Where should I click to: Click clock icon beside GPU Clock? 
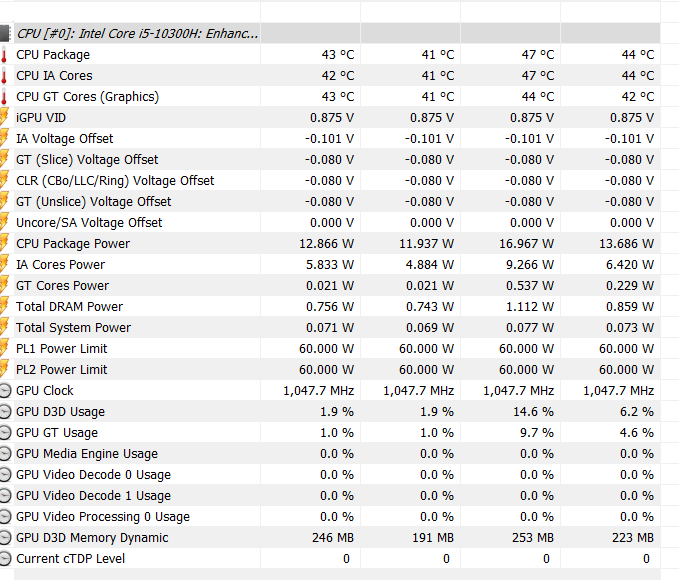[x=4, y=391]
